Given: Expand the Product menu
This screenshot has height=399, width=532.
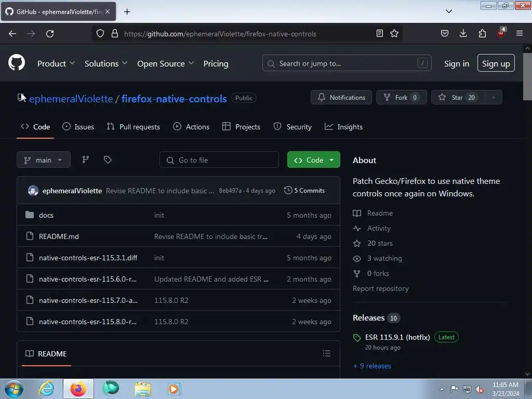Looking at the screenshot, I should [x=56, y=63].
